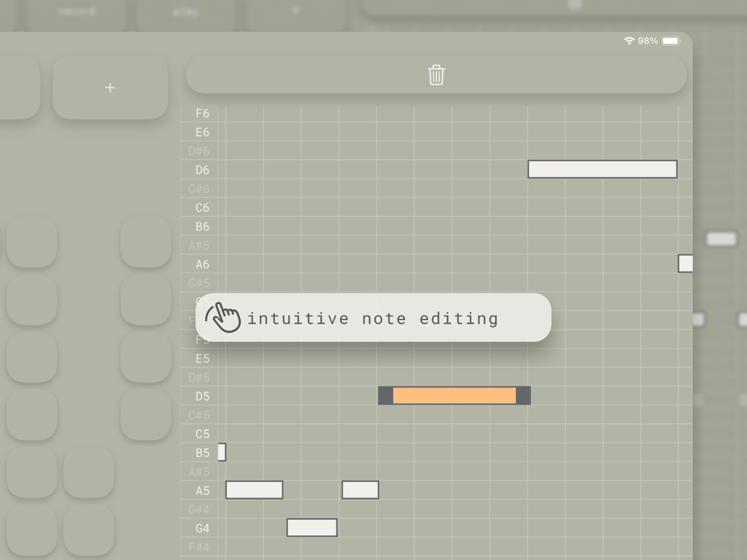
Task: Tap the Wi-Fi icon in the status bar
Action: [x=630, y=41]
